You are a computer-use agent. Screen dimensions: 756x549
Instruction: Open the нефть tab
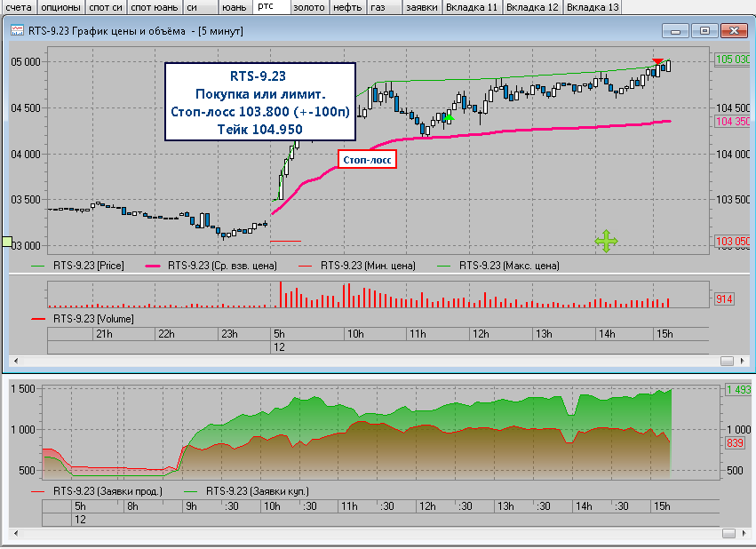pos(347,7)
